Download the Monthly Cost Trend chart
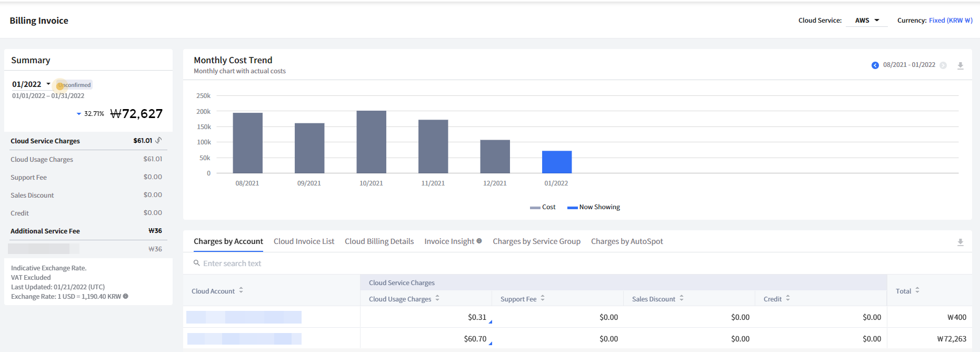Image resolution: width=980 pixels, height=352 pixels. pyautogui.click(x=960, y=66)
